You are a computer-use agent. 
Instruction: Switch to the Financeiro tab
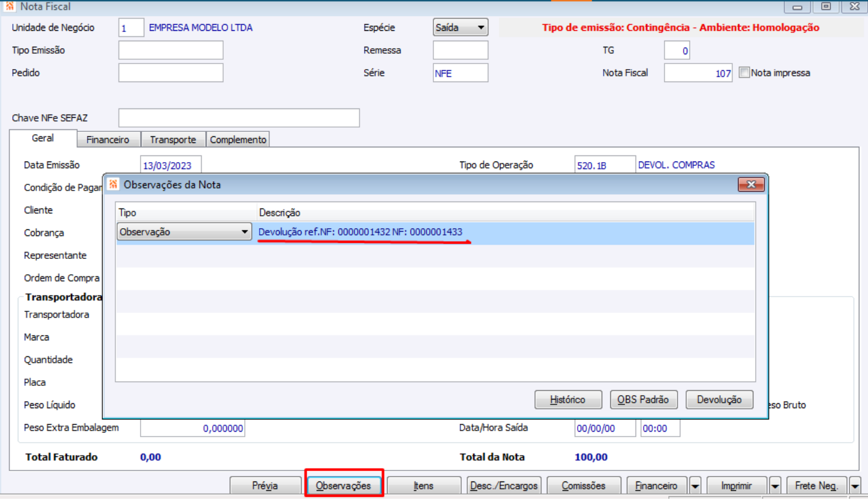108,140
